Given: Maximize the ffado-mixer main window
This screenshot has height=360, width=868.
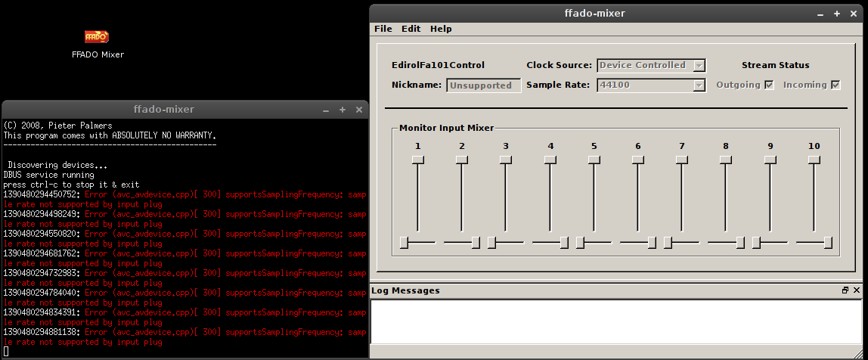Looking at the screenshot, I should (x=837, y=14).
